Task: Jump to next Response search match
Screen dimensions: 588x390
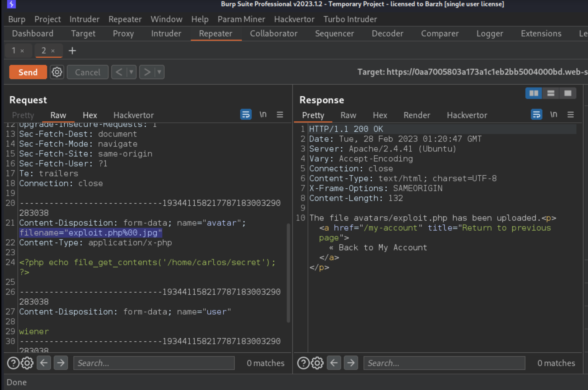Action: pyautogui.click(x=351, y=363)
